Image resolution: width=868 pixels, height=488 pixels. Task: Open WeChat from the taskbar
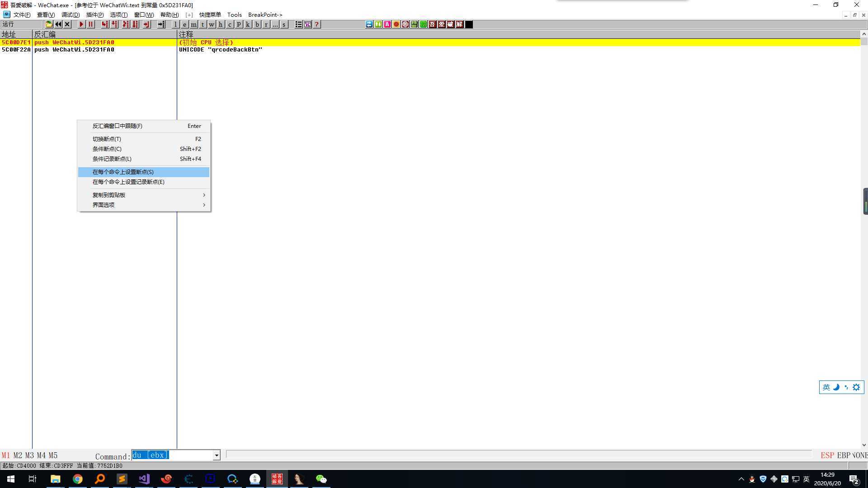tap(321, 479)
